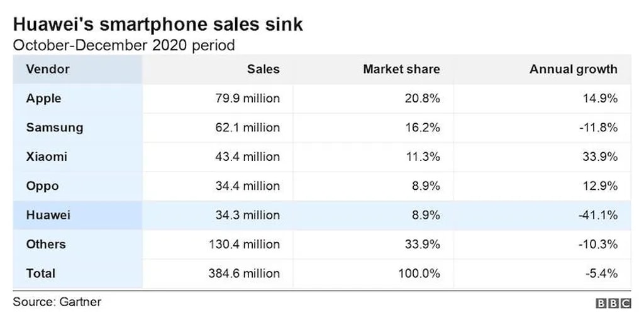Select the Total row label
644x325 pixels.
(41, 273)
